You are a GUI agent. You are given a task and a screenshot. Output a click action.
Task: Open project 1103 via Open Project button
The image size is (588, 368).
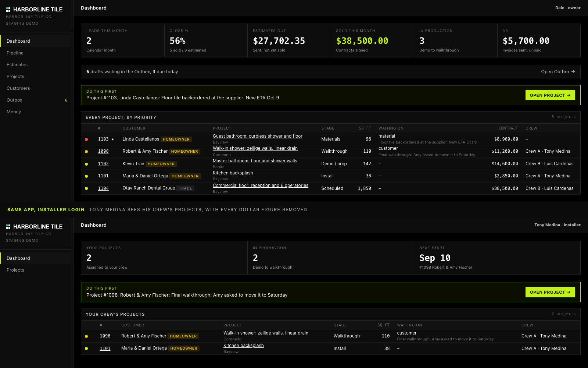(550, 95)
